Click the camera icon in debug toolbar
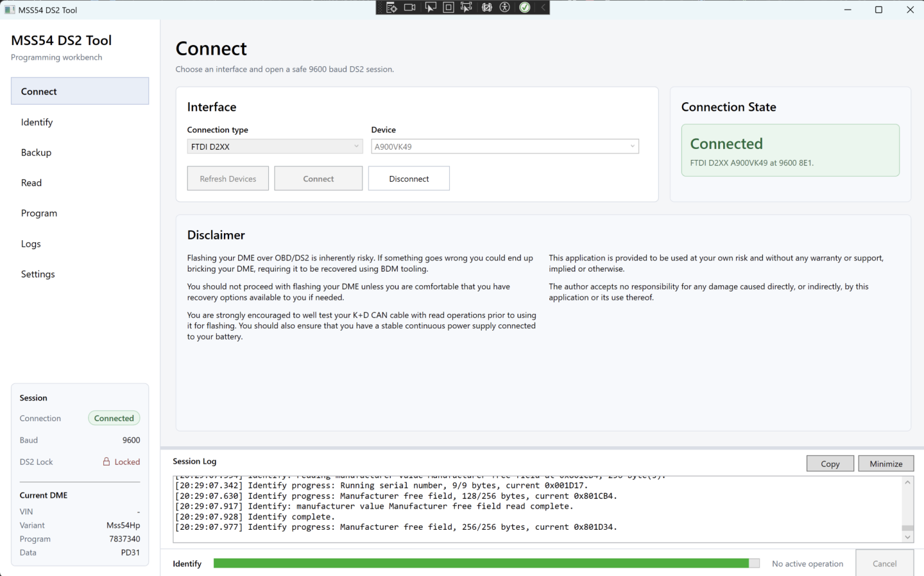 (x=410, y=8)
